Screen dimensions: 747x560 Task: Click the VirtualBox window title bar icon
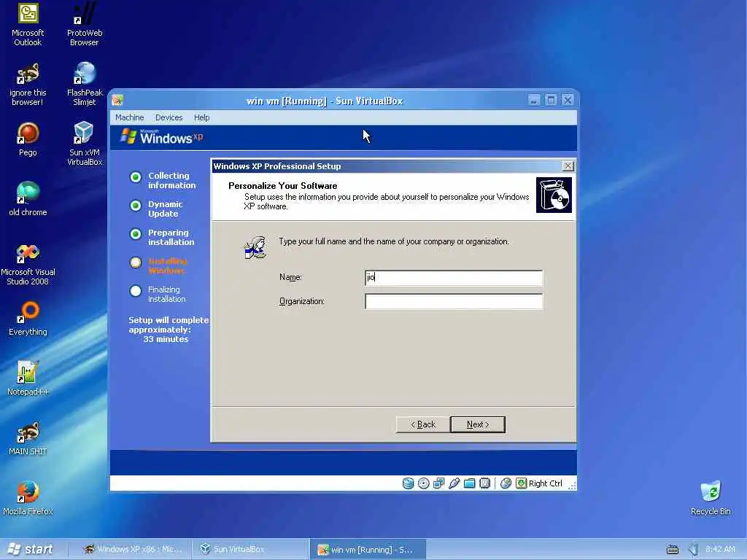pyautogui.click(x=117, y=100)
